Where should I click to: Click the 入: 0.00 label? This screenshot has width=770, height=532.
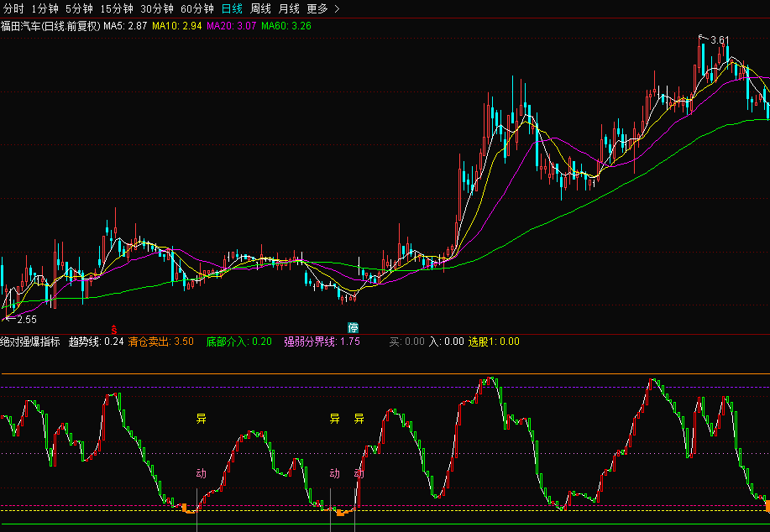(447, 342)
